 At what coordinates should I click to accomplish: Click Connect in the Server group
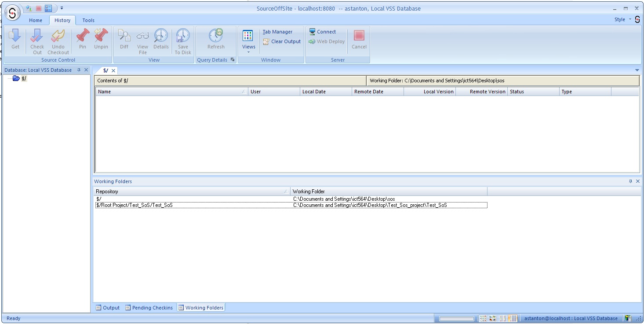pyautogui.click(x=322, y=32)
